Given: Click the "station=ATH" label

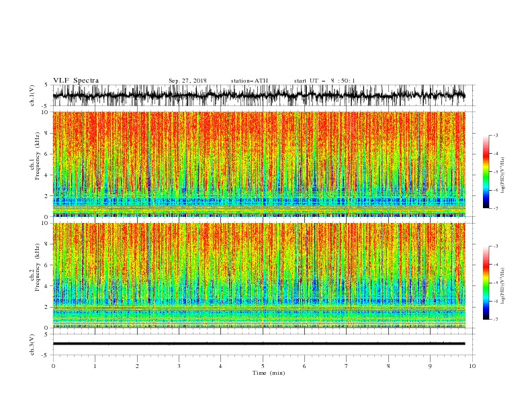Looking at the screenshot, I should [x=249, y=81].
